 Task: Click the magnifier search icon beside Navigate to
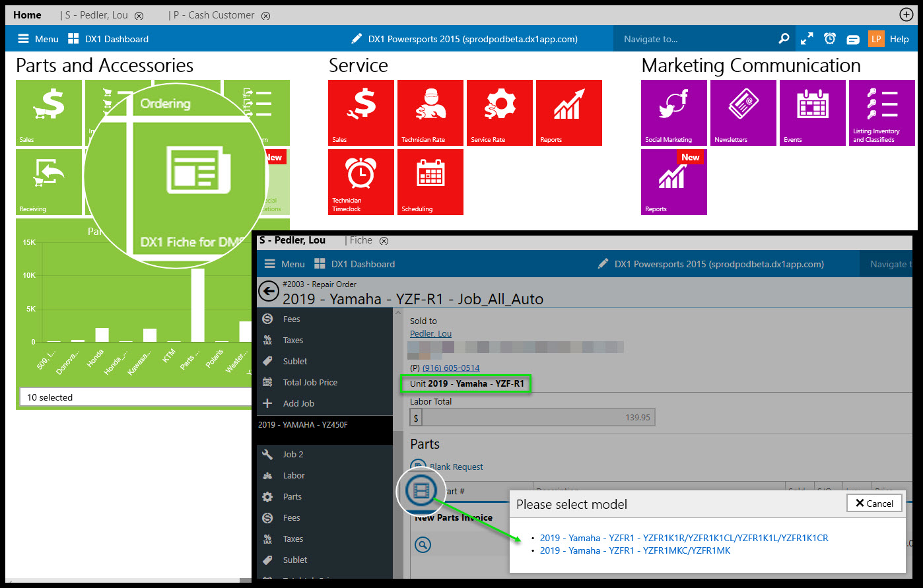pos(784,39)
